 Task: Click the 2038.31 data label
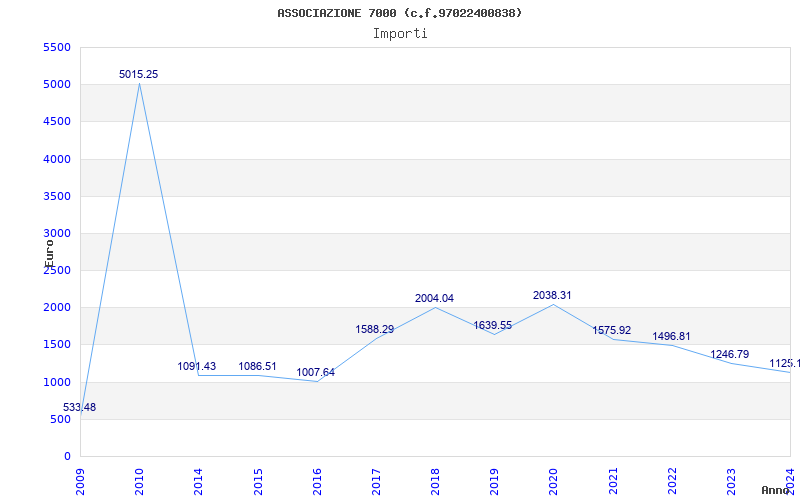(x=553, y=295)
